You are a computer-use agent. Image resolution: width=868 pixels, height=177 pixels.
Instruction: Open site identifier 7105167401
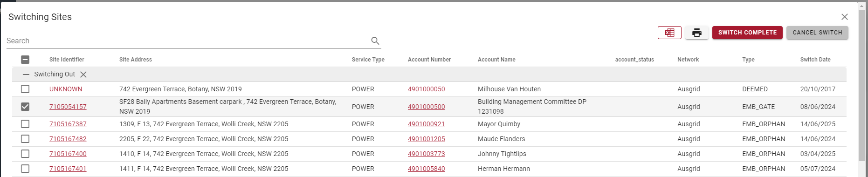[x=68, y=169]
